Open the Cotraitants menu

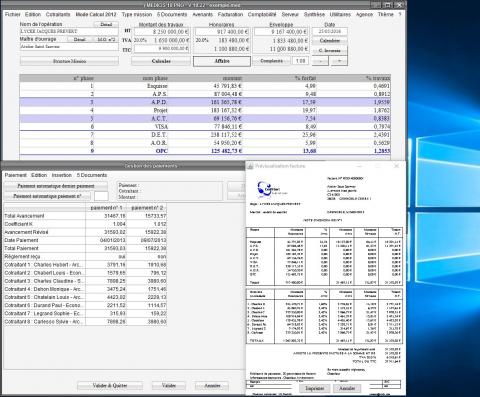click(x=58, y=14)
